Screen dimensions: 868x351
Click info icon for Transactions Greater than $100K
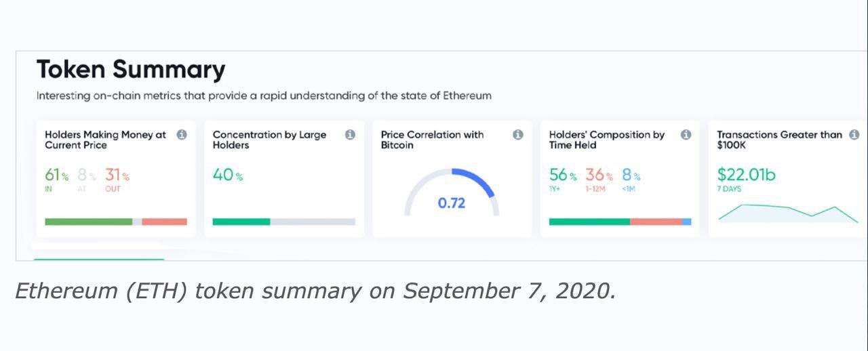point(854,135)
